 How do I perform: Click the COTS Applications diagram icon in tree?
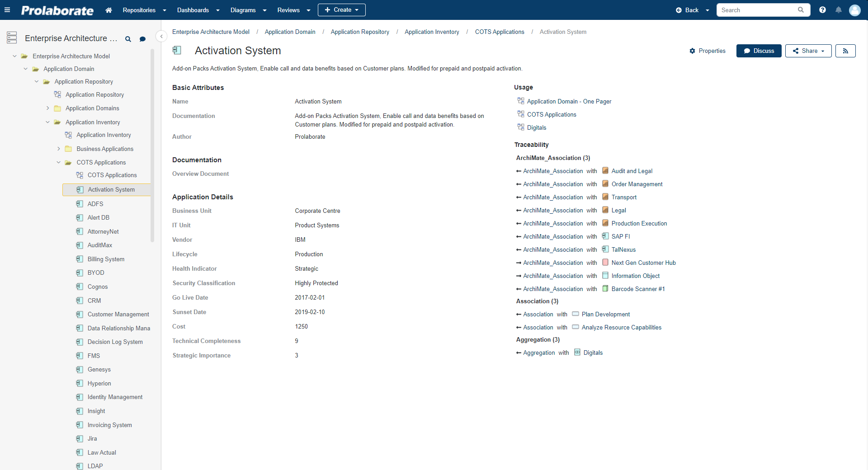click(x=80, y=175)
